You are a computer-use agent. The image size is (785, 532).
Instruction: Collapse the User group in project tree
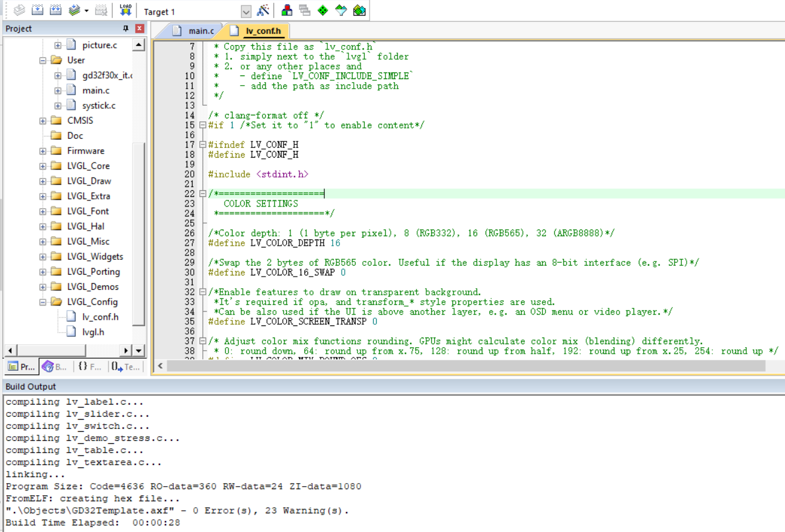pyautogui.click(x=43, y=60)
